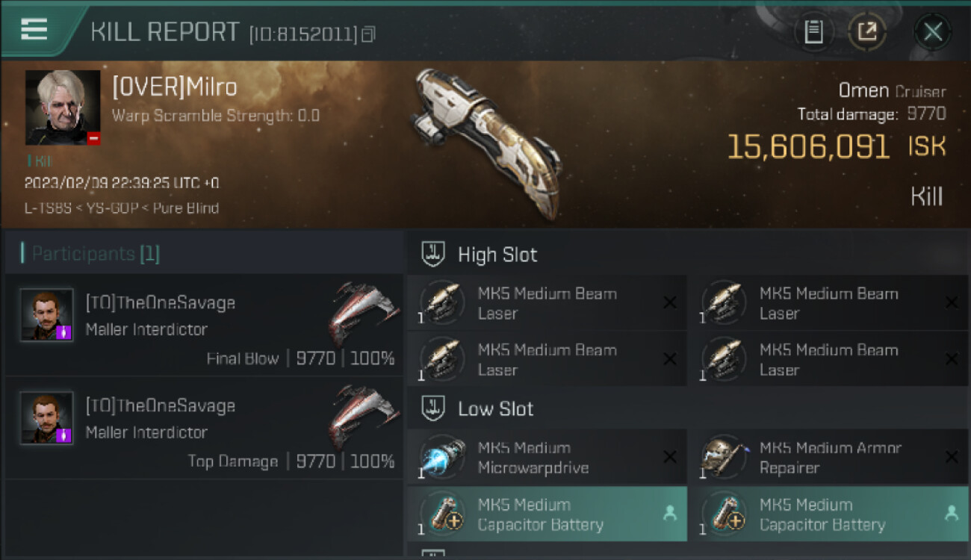Tap the 15,606,091 ISK kill value
The image size is (971, 560).
tap(808, 147)
